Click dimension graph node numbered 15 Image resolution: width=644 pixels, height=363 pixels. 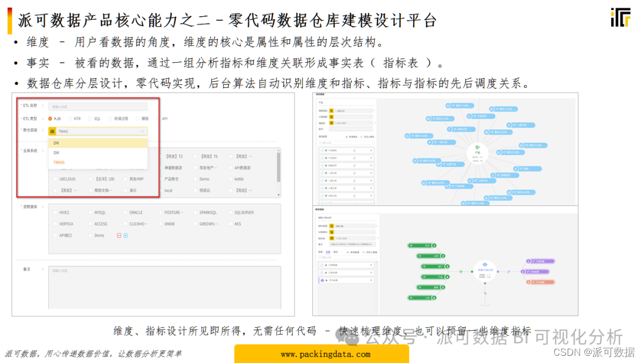[460, 106]
